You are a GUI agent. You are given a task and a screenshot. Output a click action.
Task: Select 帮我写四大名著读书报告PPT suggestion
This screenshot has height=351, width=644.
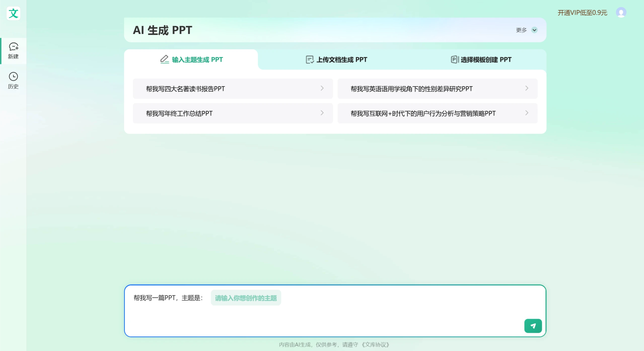(233, 89)
